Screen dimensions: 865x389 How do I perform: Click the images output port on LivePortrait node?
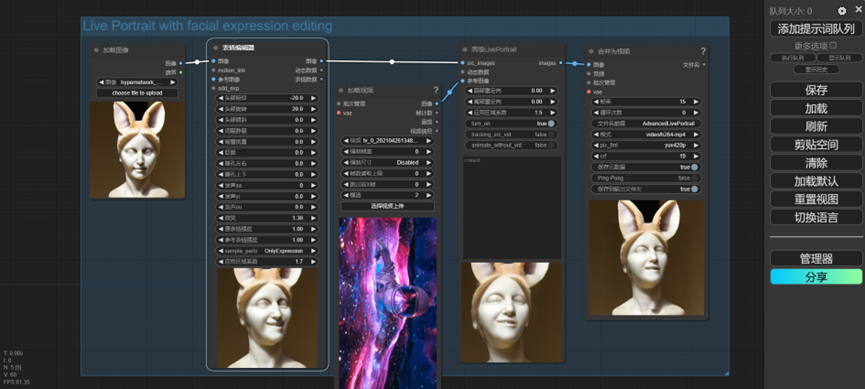pos(561,63)
